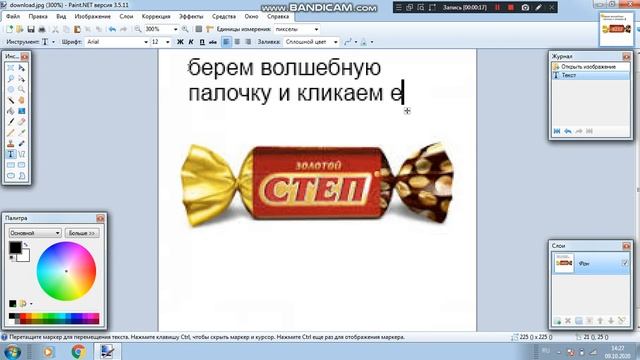This screenshot has height=360, width=640.
Task: Click the Undo arrow in main toolbar
Action: coord(112,29)
